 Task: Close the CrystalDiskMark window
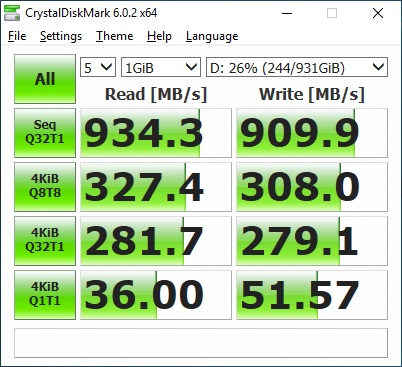point(378,13)
